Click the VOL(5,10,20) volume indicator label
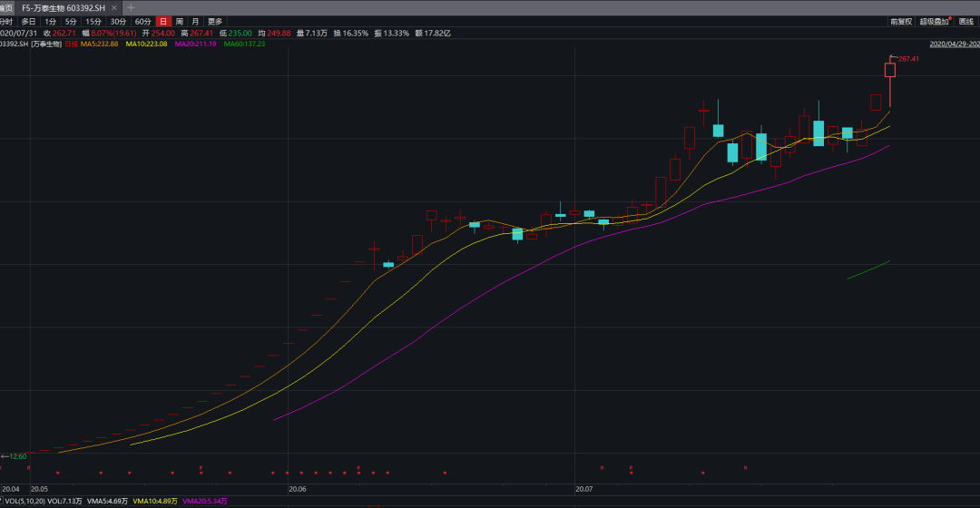 coord(24,501)
